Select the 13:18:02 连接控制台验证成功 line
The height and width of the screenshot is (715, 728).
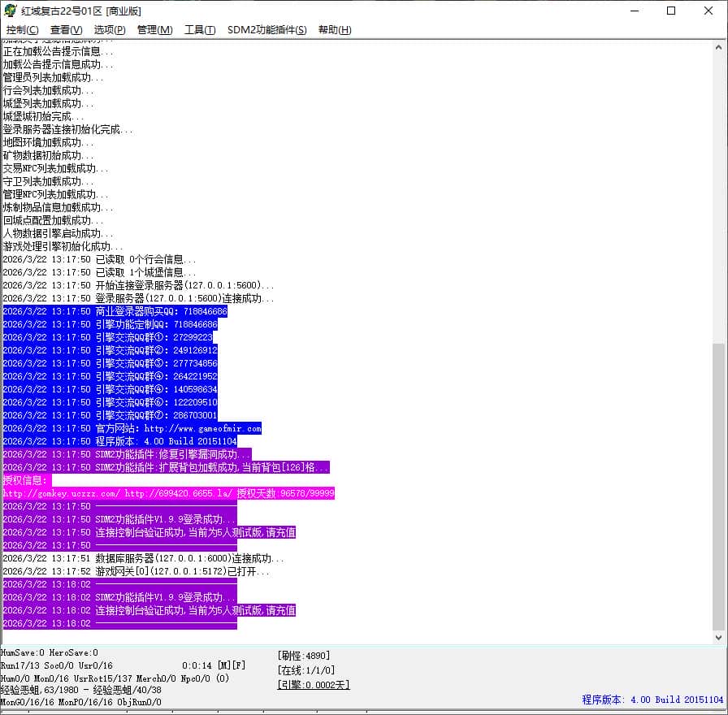pyautogui.click(x=149, y=610)
